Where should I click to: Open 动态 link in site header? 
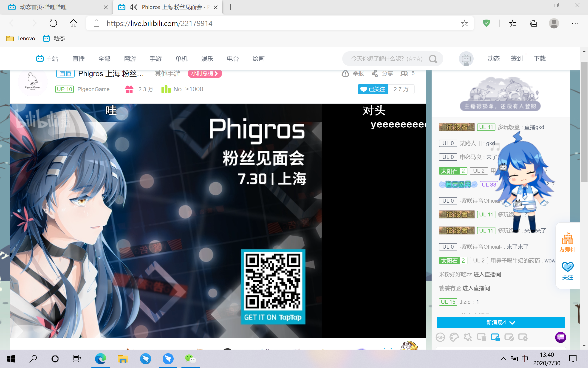[493, 59]
